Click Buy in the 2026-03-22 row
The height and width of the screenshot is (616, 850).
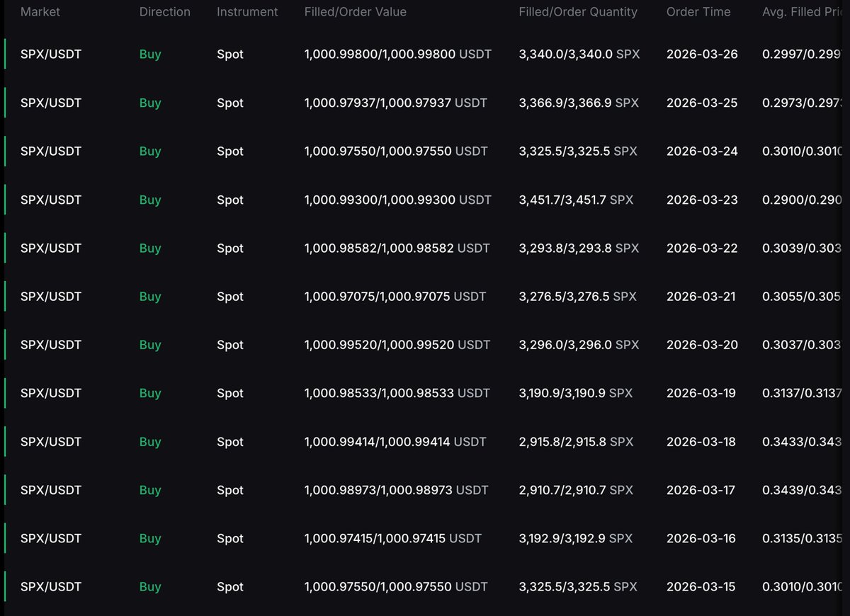[150, 248]
